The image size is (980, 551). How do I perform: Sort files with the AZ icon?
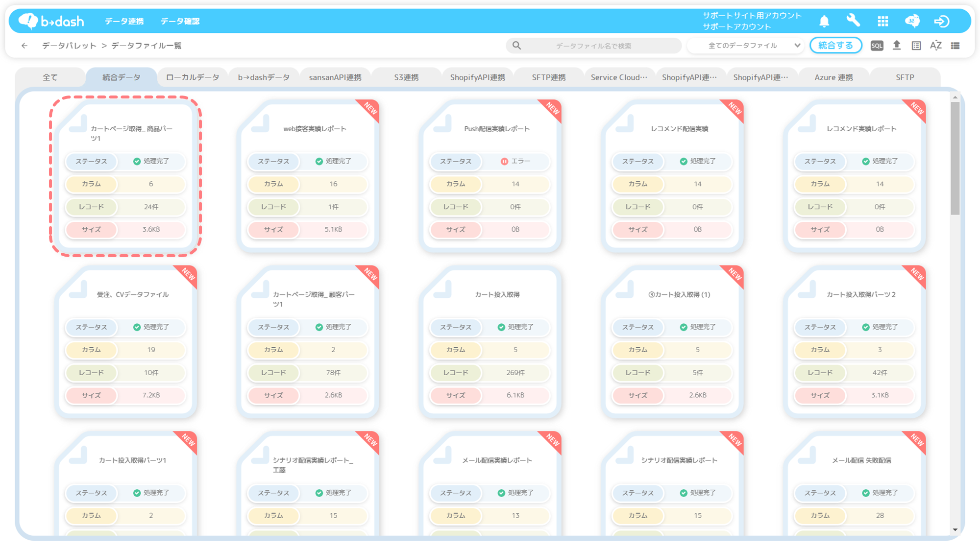click(935, 46)
